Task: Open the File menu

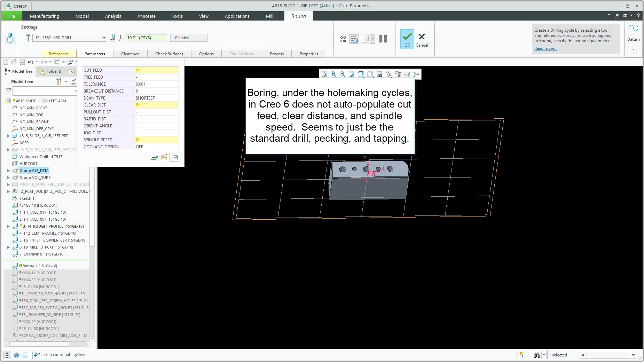Action: pyautogui.click(x=11, y=16)
